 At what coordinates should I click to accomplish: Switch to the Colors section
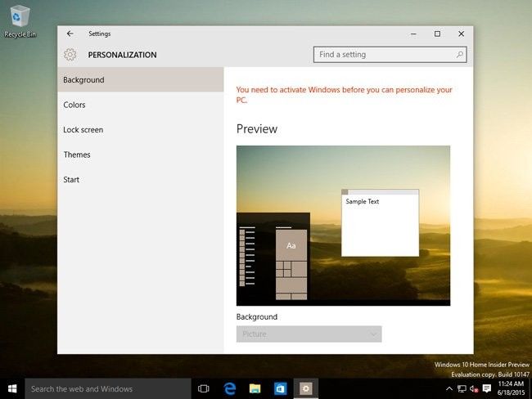point(74,105)
